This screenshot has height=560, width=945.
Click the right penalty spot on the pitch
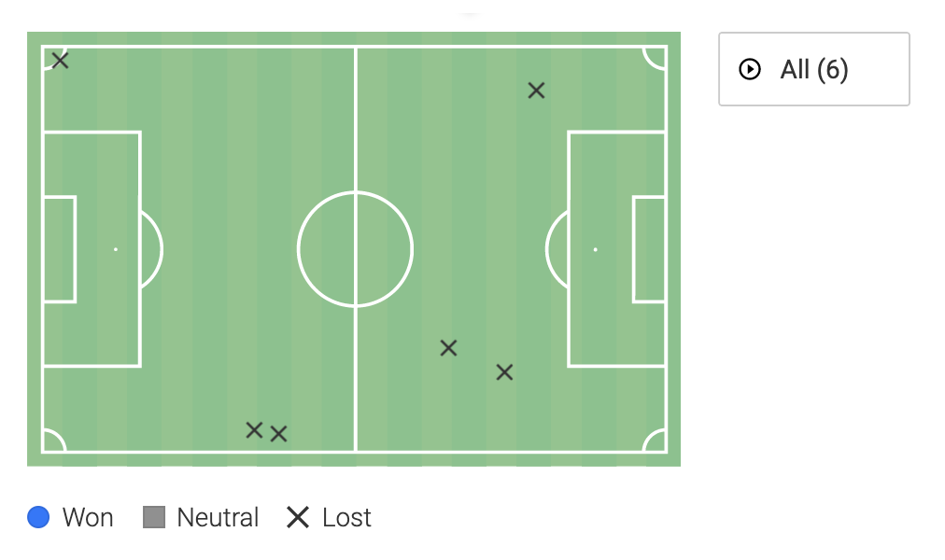point(595,249)
